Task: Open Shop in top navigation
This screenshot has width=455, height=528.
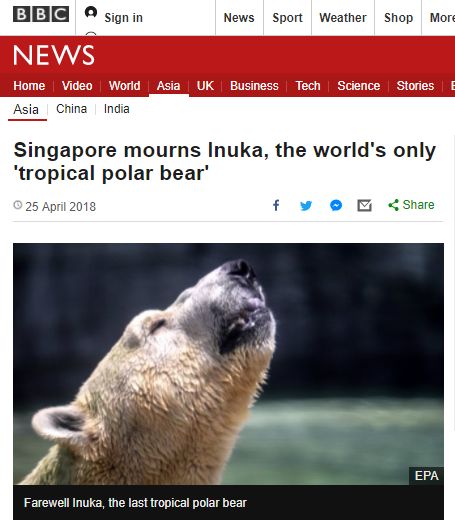Action: tap(398, 18)
